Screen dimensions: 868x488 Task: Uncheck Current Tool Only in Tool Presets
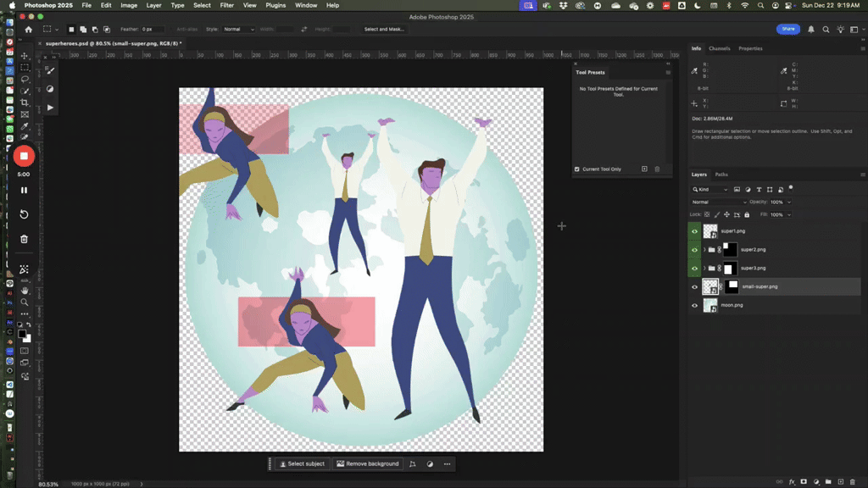point(577,169)
